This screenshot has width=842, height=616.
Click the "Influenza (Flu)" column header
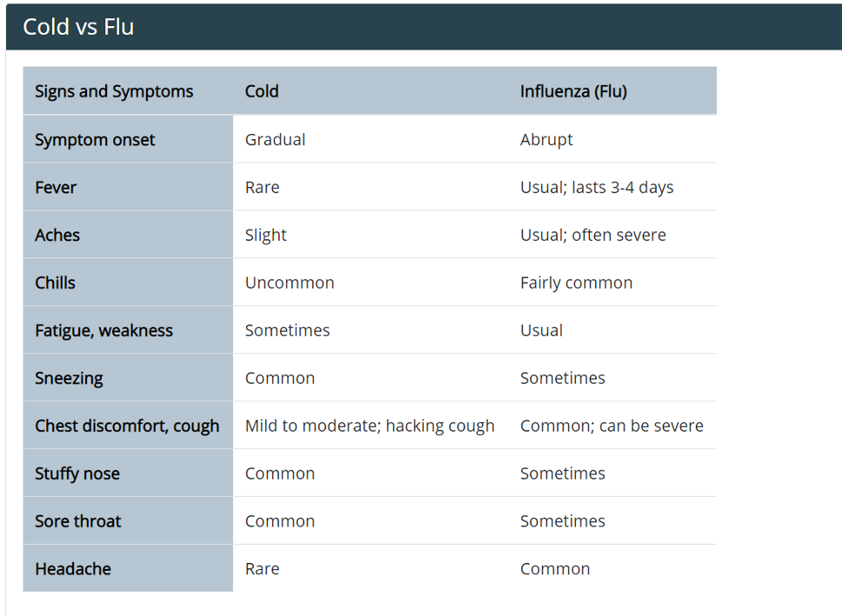click(x=573, y=91)
